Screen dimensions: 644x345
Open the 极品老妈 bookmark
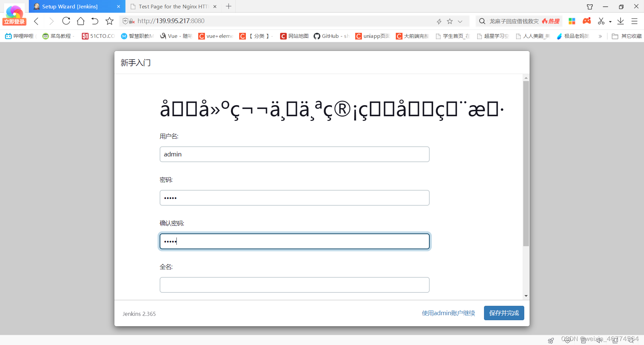(x=573, y=36)
